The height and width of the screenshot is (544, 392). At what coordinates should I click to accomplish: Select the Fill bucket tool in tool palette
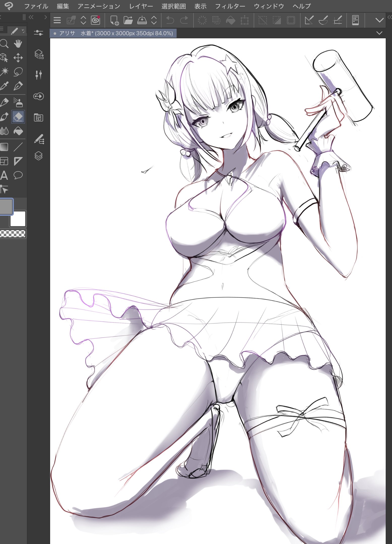pyautogui.click(x=18, y=131)
